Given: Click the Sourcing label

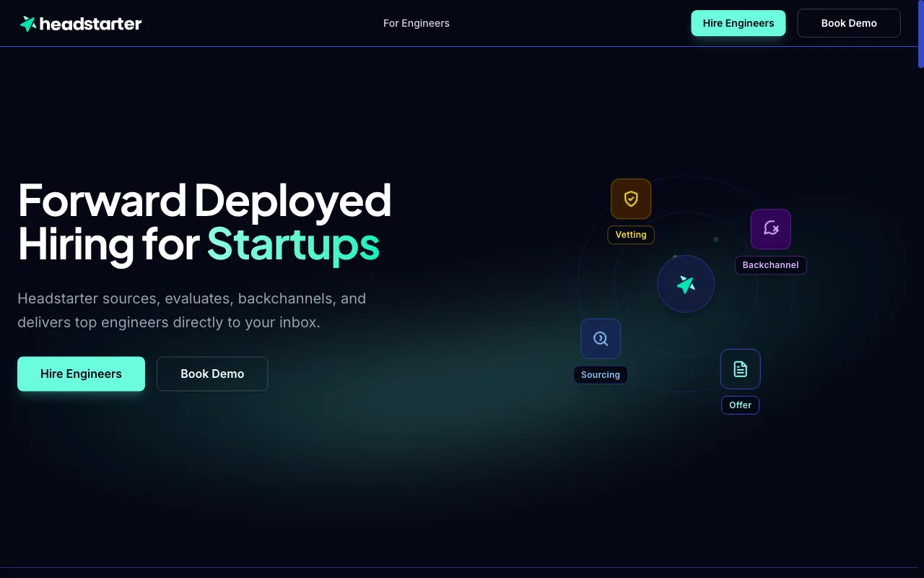Looking at the screenshot, I should (601, 375).
